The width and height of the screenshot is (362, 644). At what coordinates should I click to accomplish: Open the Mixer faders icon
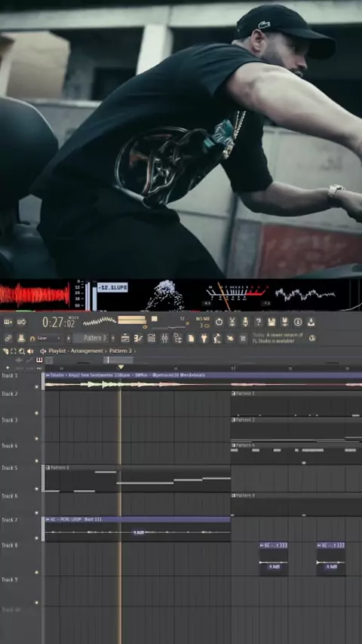[164, 338]
